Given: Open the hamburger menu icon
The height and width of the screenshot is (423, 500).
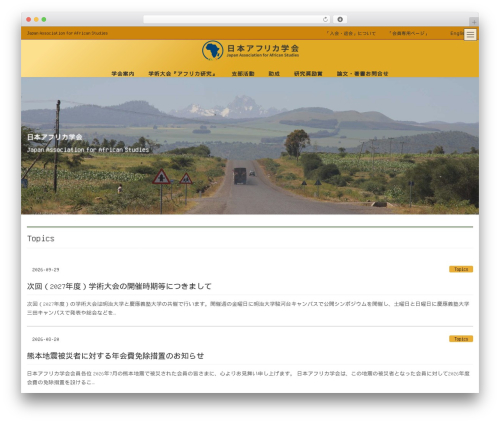Looking at the screenshot, I should click(470, 34).
